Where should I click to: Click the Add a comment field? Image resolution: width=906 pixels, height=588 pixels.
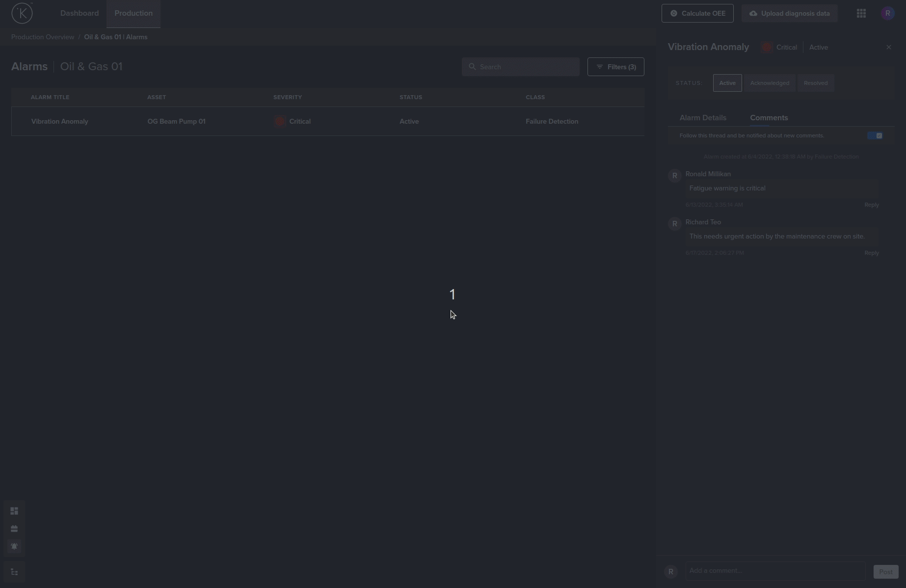pos(774,571)
